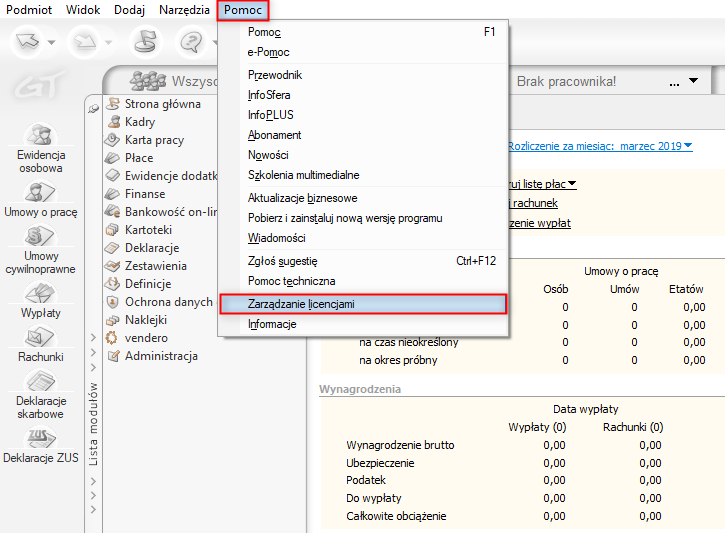
Task: Open Wypłaty sidebar icon
Action: pos(41,300)
